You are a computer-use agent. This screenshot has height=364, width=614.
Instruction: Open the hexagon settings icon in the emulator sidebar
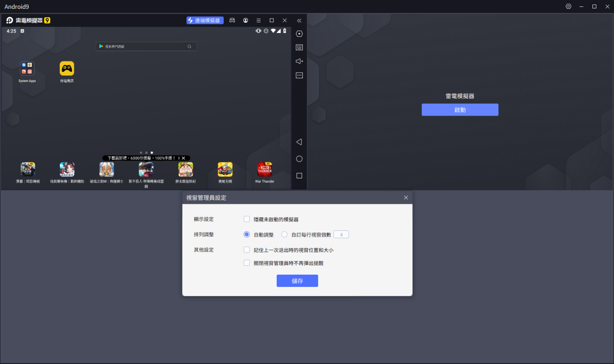pyautogui.click(x=299, y=34)
